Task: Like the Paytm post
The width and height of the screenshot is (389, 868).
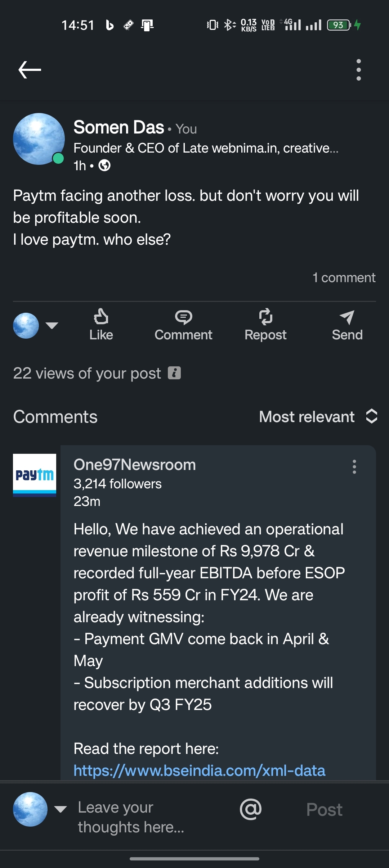Action: pyautogui.click(x=101, y=325)
